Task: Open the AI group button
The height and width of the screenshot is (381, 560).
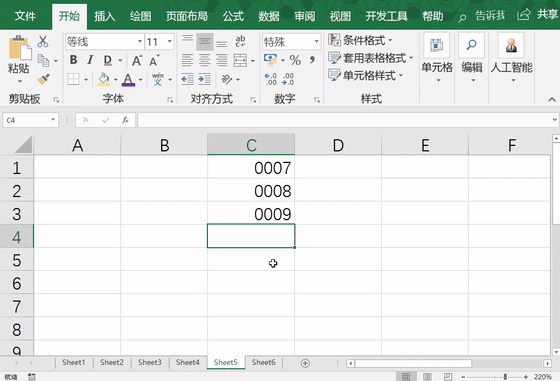Action: coord(511,58)
